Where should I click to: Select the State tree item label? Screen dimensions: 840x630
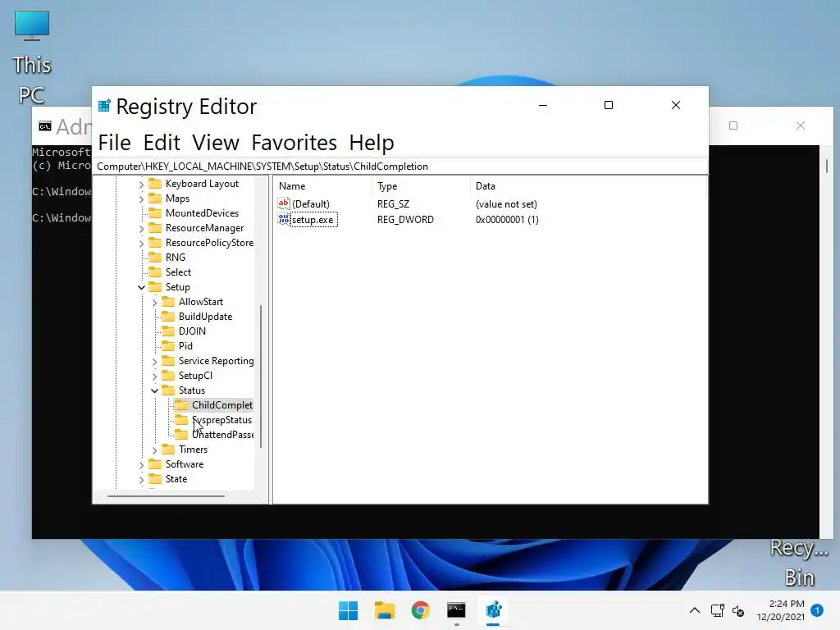click(176, 479)
